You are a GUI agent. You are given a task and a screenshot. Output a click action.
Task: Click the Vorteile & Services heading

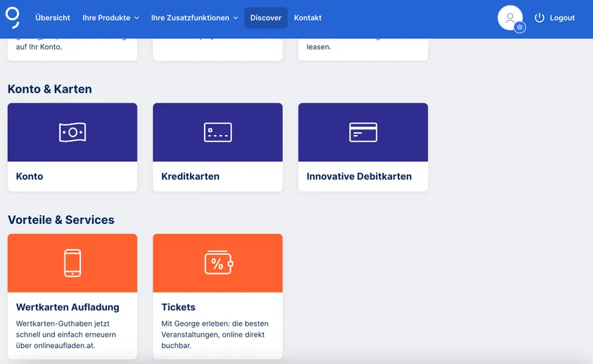coord(61,220)
